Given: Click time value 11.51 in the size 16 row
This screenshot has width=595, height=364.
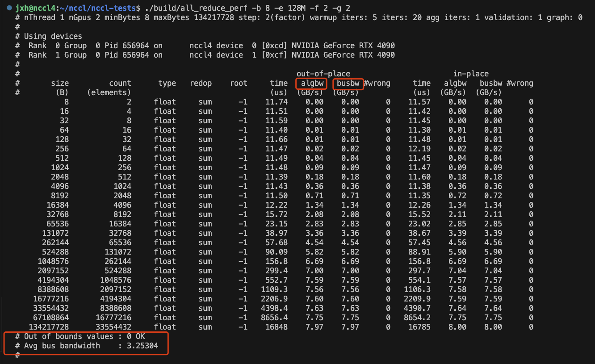Looking at the screenshot, I should click(x=277, y=111).
